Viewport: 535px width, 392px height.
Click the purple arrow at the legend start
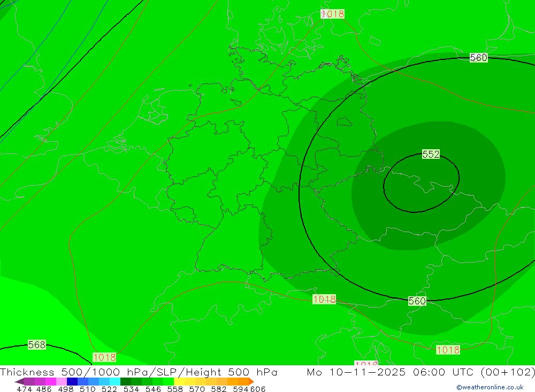19,381
